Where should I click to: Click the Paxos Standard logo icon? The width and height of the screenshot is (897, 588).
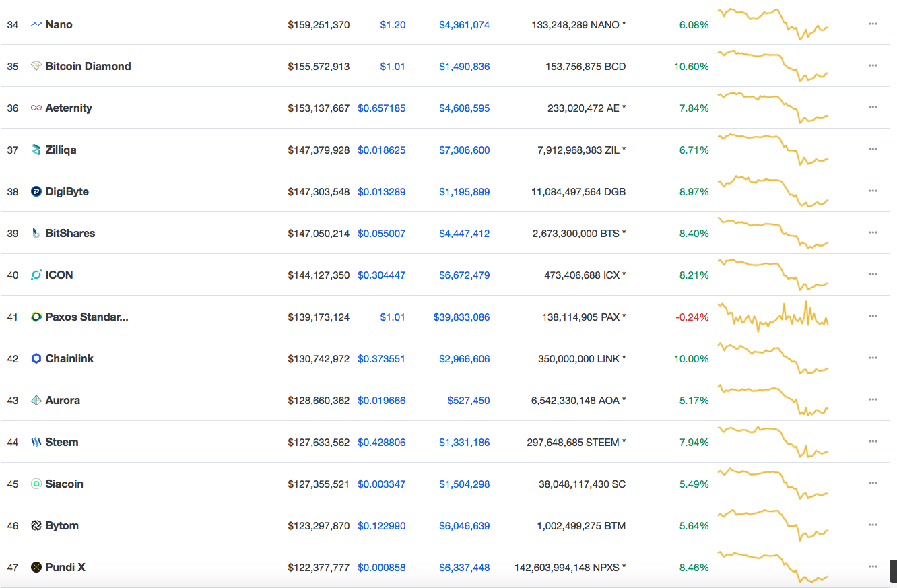tap(36, 317)
